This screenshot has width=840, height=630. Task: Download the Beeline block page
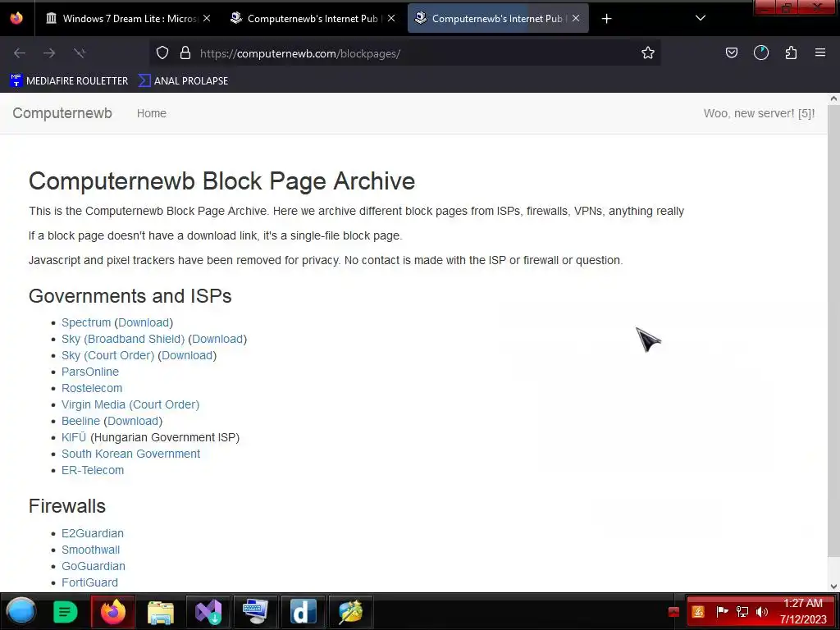click(x=133, y=421)
